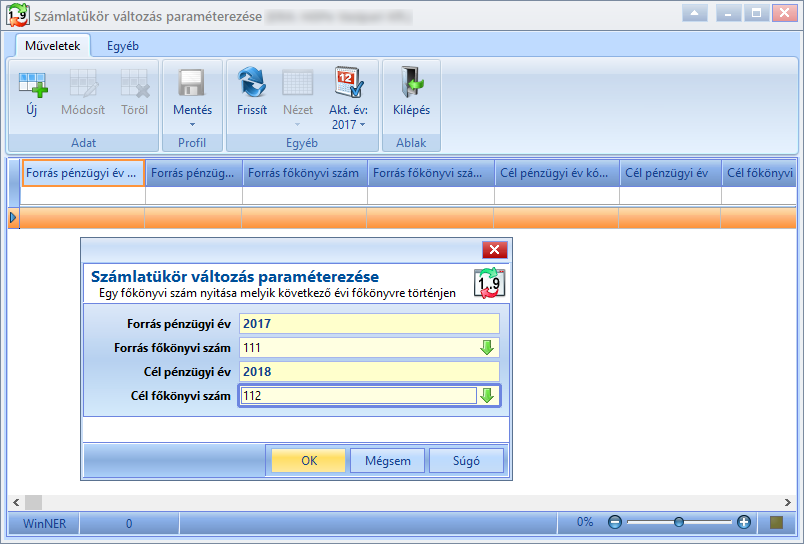The height and width of the screenshot is (544, 804).
Task: Click the dialog's 1..9 logo icon
Action: [489, 283]
